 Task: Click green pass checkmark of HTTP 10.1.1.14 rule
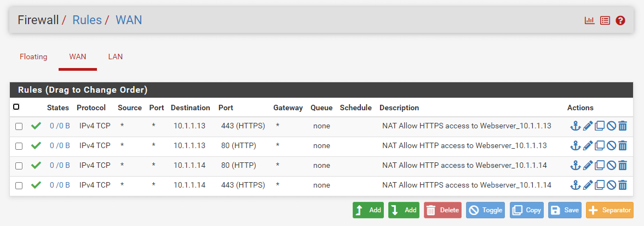point(36,165)
